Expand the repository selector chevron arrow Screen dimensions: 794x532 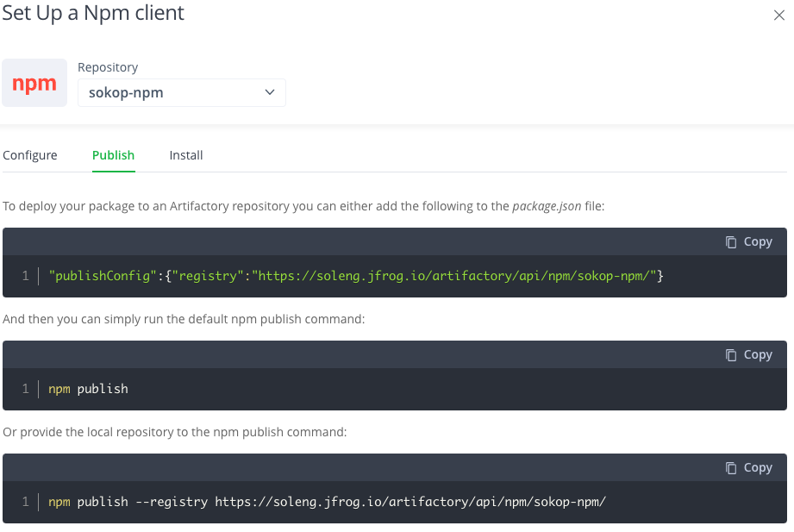pos(270,92)
